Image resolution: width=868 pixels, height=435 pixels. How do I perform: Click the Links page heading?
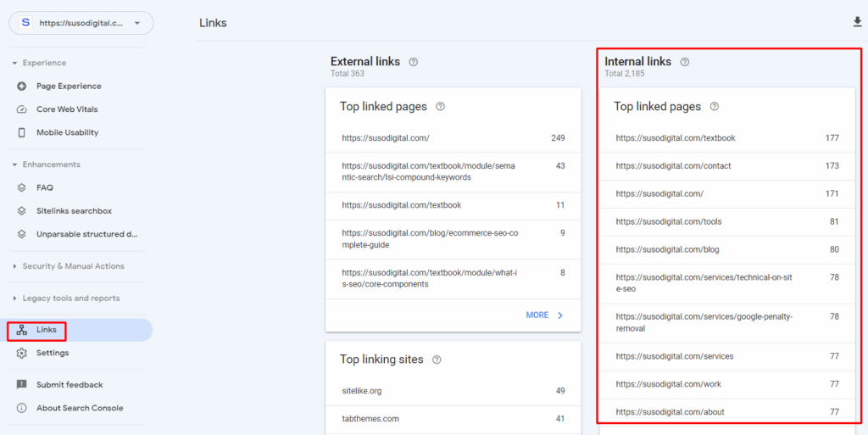pyautogui.click(x=213, y=23)
